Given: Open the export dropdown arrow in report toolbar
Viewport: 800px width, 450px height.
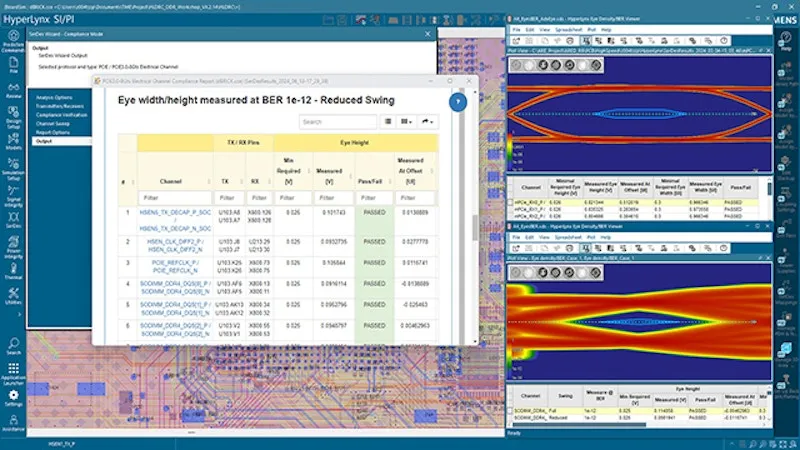Looking at the screenshot, I should 428,122.
